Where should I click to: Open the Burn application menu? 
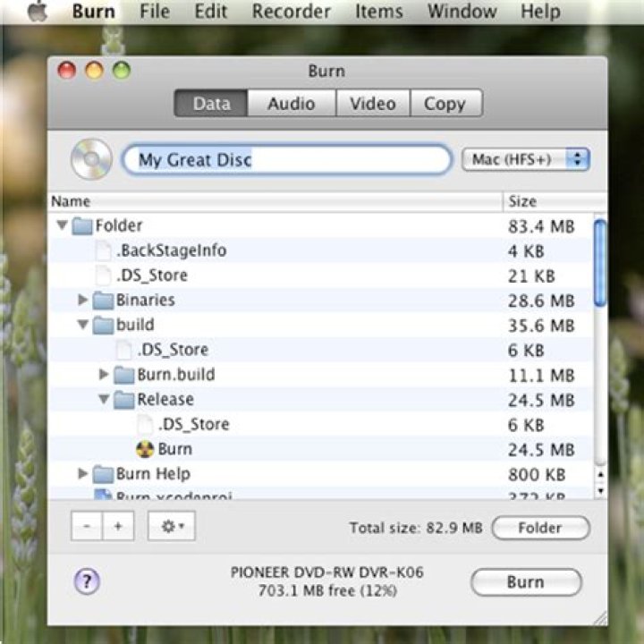tap(94, 11)
